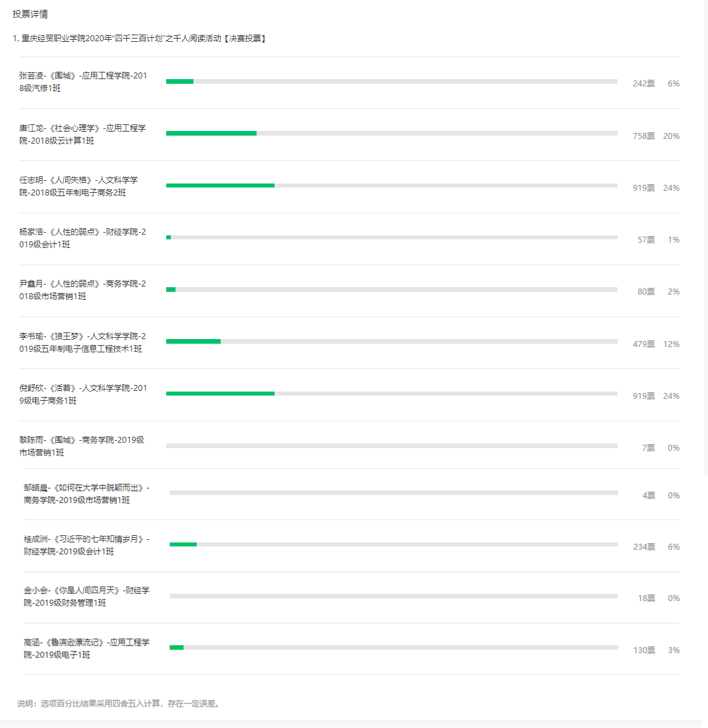Click the 投票详情 heading
Viewport: 708px width, 728px height.
click(30, 15)
